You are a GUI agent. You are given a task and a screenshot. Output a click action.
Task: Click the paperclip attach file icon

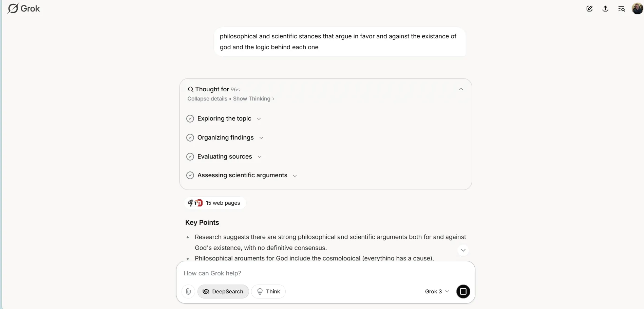(x=188, y=291)
